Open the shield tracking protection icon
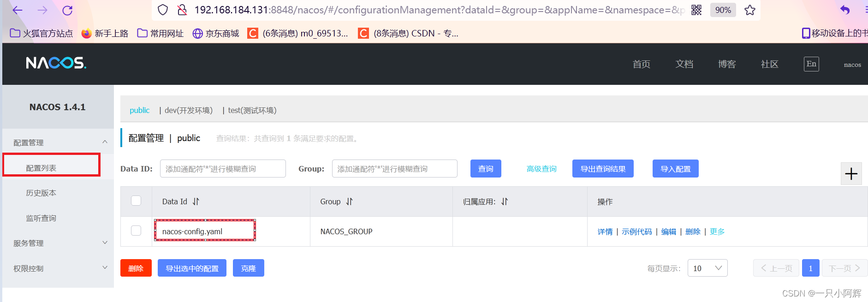The image size is (868, 302). pyautogui.click(x=163, y=10)
